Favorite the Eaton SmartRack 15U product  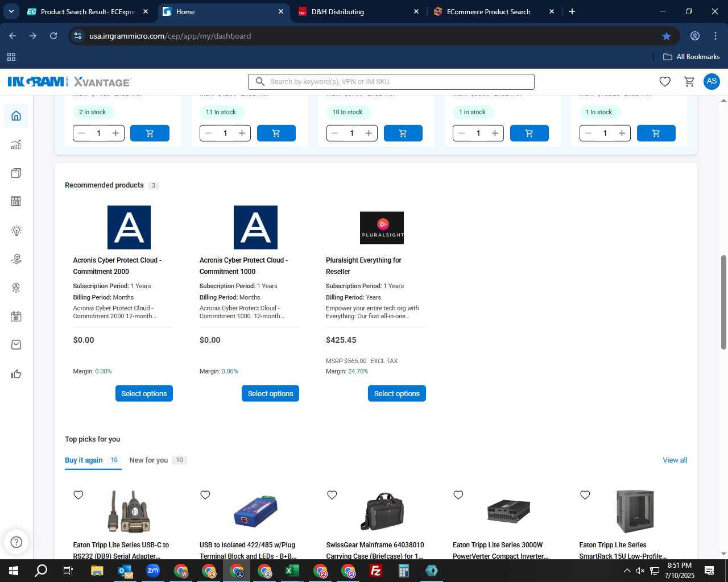click(585, 495)
